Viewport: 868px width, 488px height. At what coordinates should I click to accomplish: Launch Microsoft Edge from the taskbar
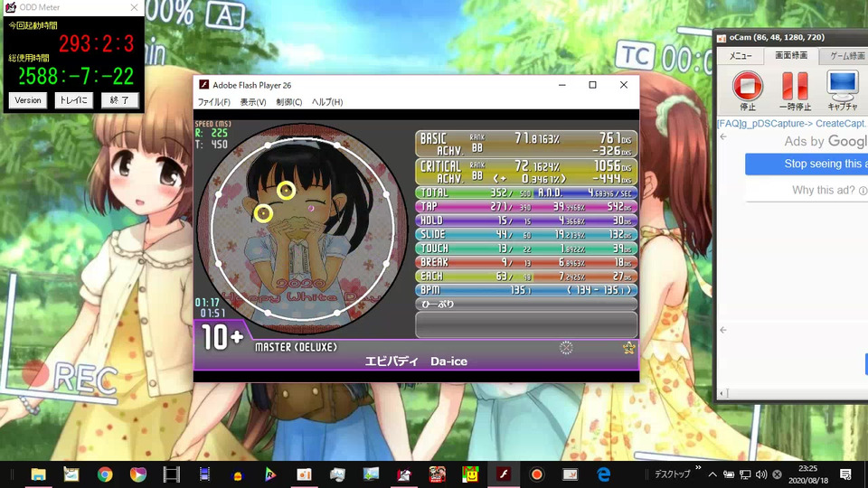coord(603,474)
